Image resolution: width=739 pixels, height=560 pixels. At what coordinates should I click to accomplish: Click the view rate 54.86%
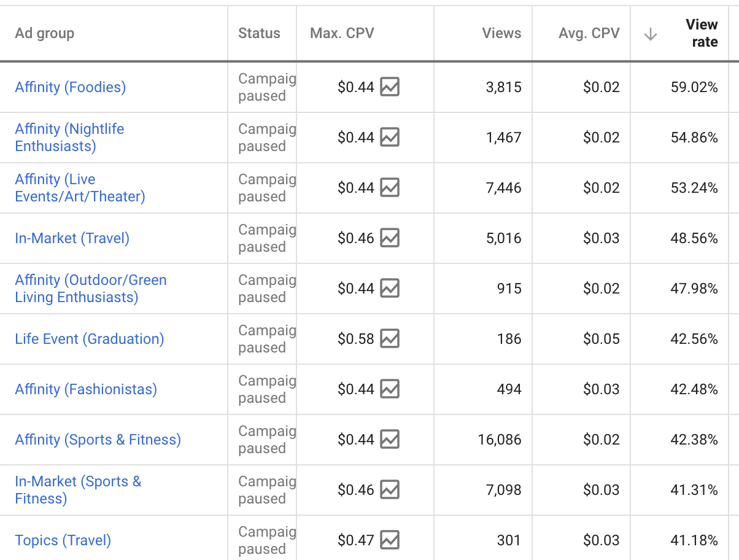click(694, 138)
